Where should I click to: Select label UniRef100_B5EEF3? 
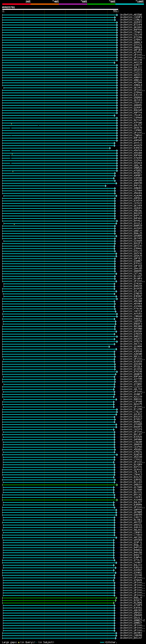point(131,323)
